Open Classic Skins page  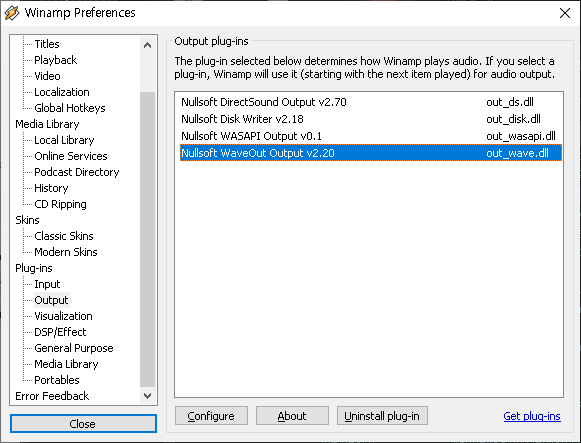pyautogui.click(x=64, y=236)
